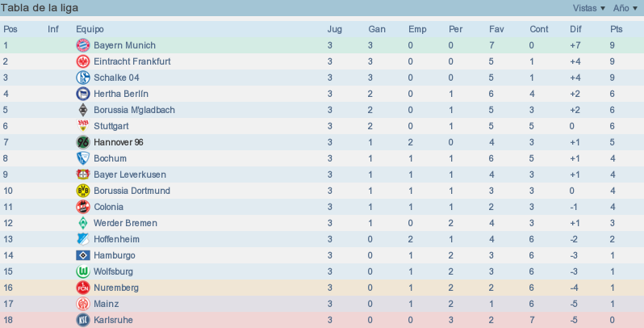Open the Vistas dropdown menu
Screen dimensions: 644x328
click(589, 8)
